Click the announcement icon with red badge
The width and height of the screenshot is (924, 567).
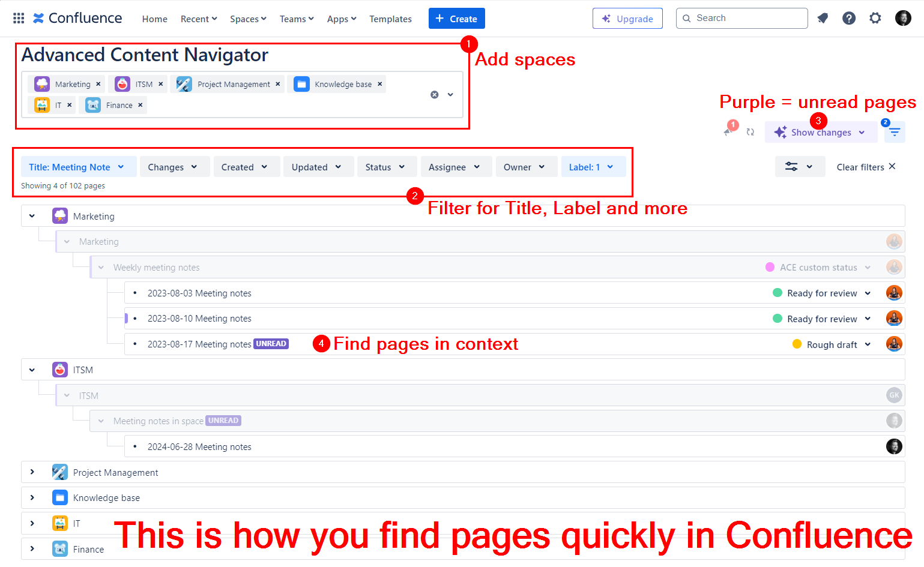coord(729,131)
